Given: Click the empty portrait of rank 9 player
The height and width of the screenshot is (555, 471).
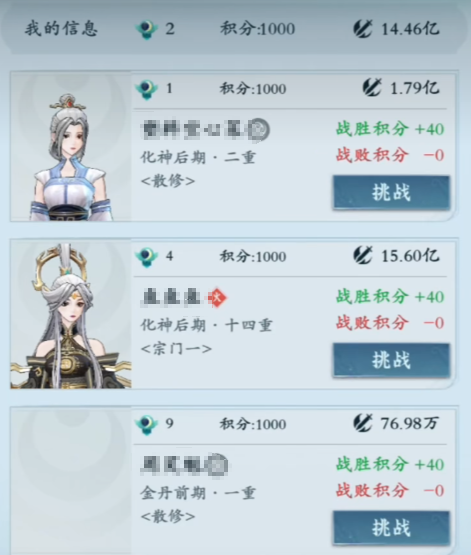Looking at the screenshot, I should (x=71, y=481).
